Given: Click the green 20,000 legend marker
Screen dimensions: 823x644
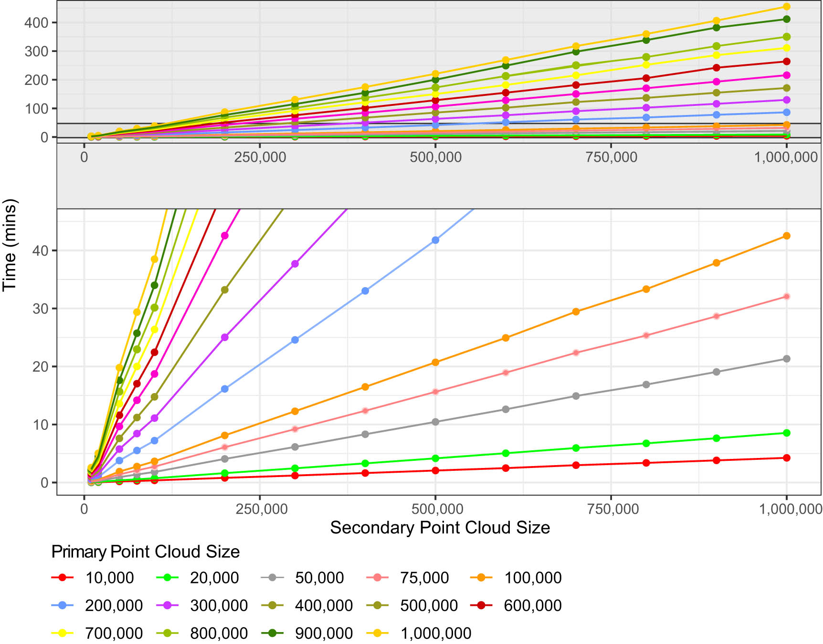Looking at the screenshot, I should [167, 578].
